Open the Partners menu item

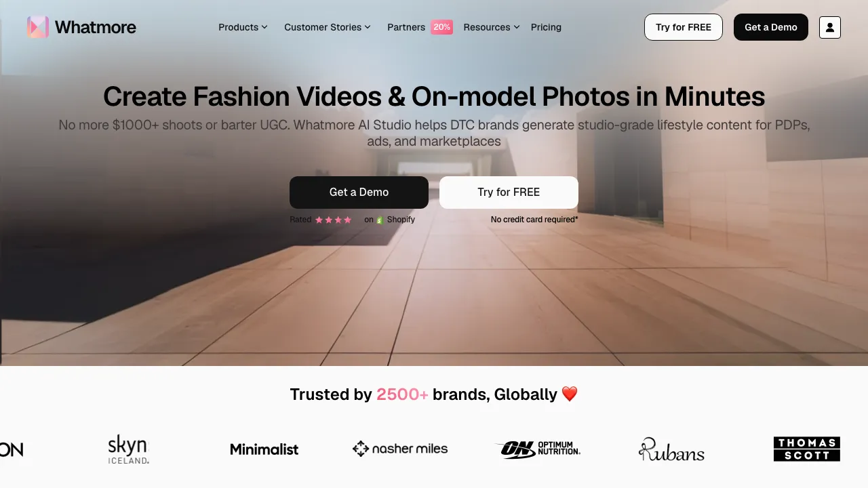coord(406,27)
